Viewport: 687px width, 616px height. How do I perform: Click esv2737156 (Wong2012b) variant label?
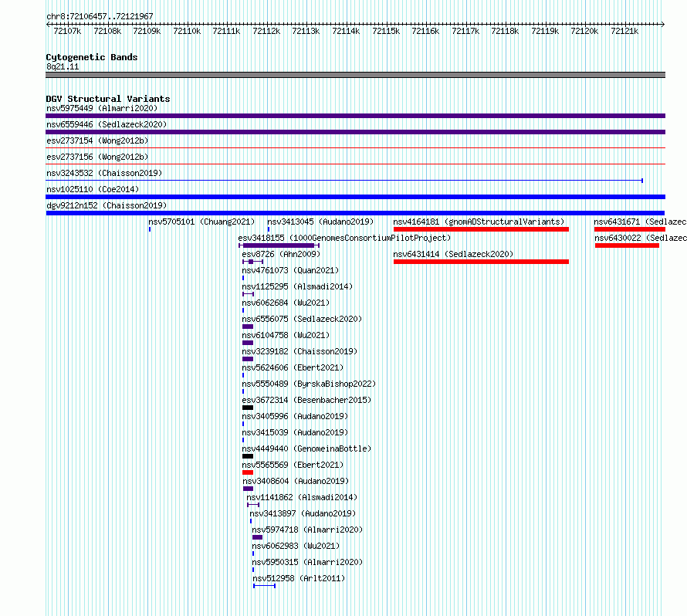[97, 157]
